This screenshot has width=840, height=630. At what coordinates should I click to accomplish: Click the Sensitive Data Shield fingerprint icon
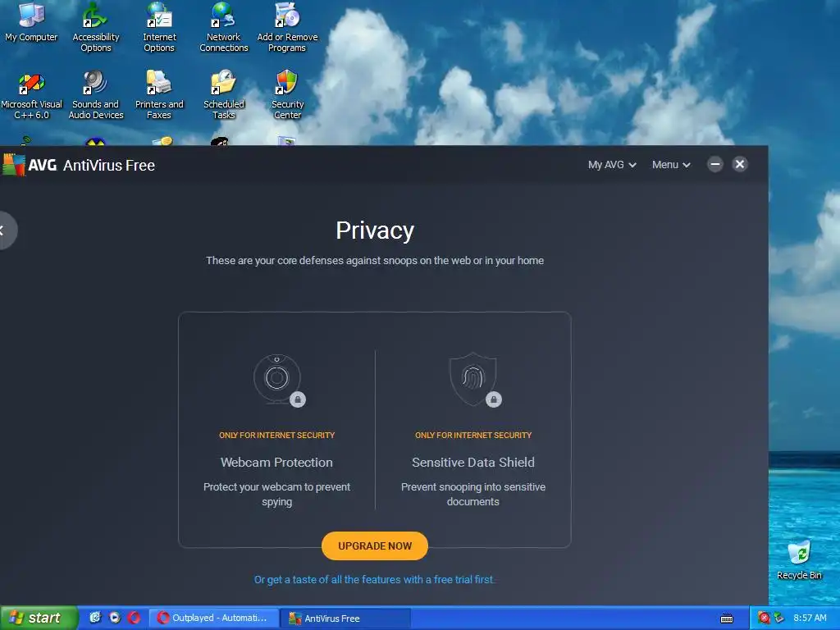[473, 379]
